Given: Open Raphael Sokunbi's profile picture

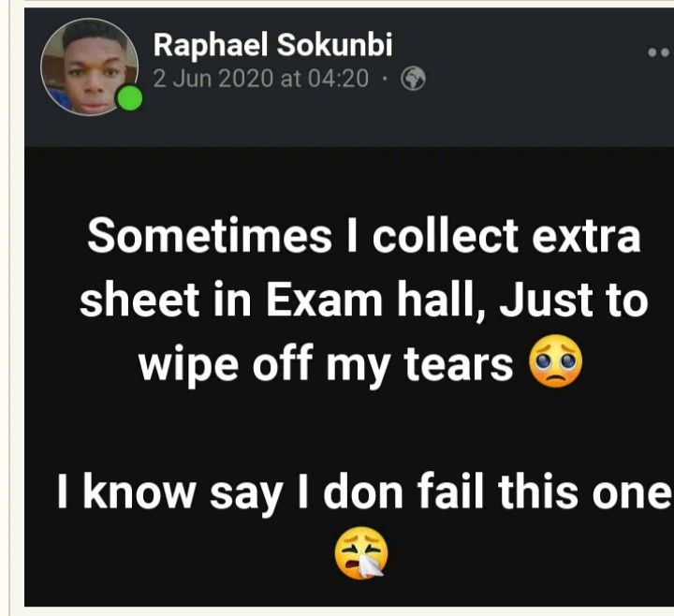Looking at the screenshot, I should click(x=90, y=67).
